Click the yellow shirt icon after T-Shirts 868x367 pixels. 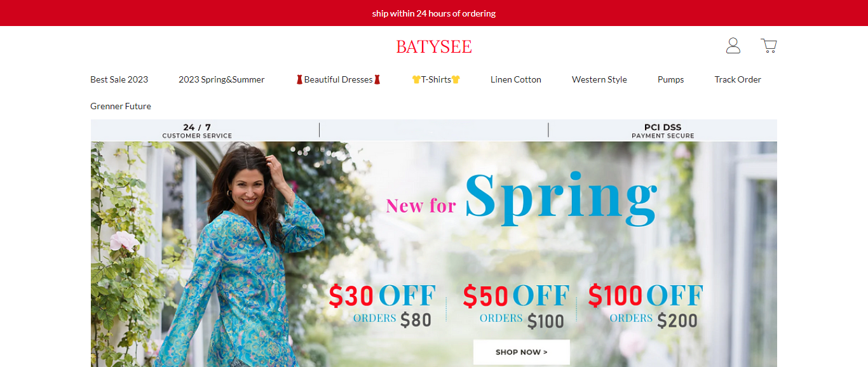[456, 79]
